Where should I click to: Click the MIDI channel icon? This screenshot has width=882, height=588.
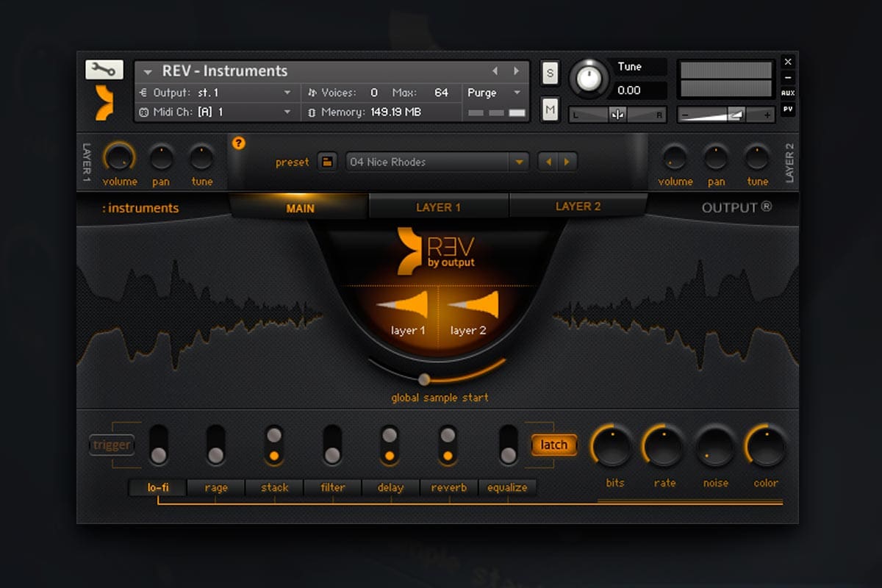[x=143, y=112]
